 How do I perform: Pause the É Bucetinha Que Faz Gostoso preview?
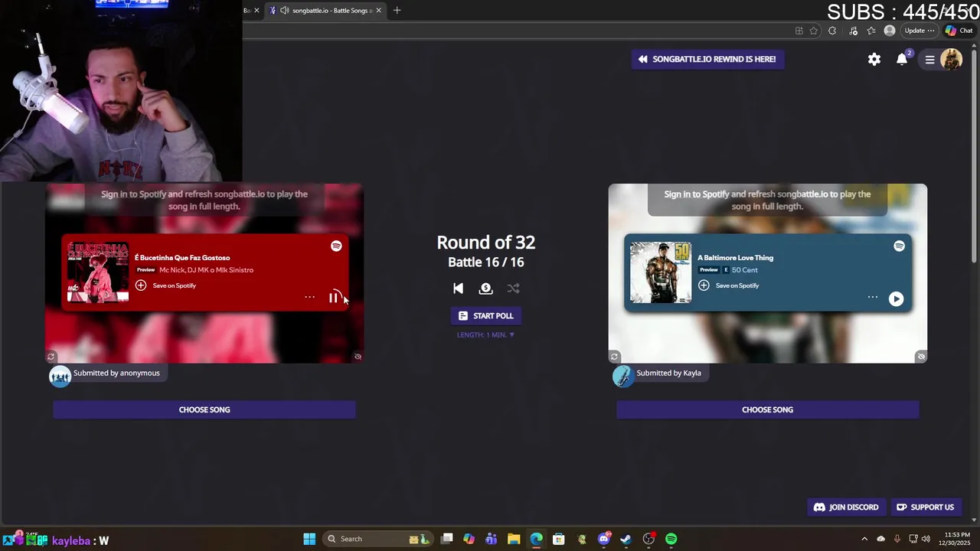tap(334, 298)
